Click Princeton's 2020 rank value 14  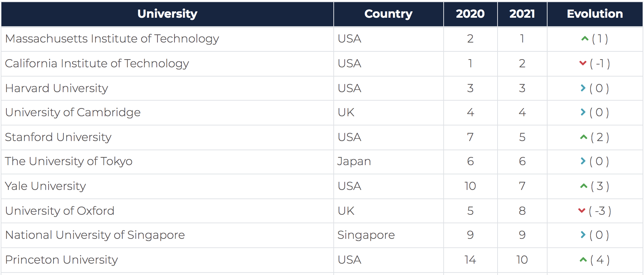pos(470,260)
